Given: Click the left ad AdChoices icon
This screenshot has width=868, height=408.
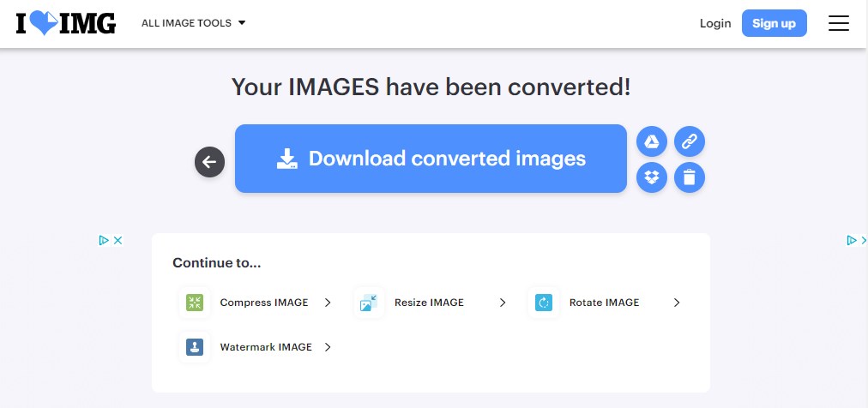Looking at the screenshot, I should 104,240.
